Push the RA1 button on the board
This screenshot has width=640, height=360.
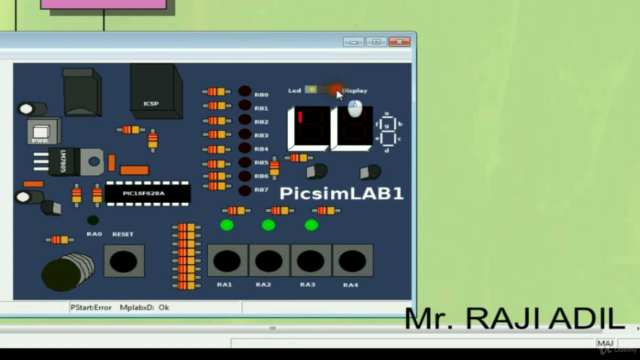pyautogui.click(x=227, y=261)
